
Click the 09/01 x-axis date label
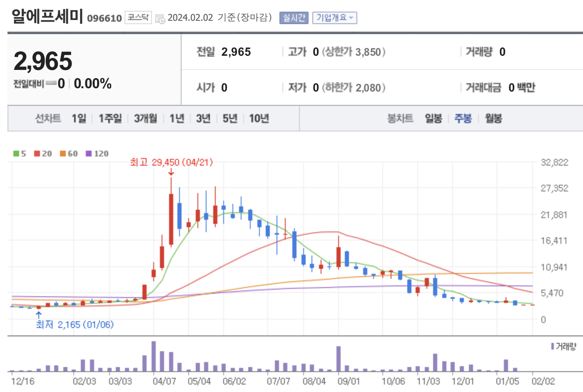[x=349, y=381]
